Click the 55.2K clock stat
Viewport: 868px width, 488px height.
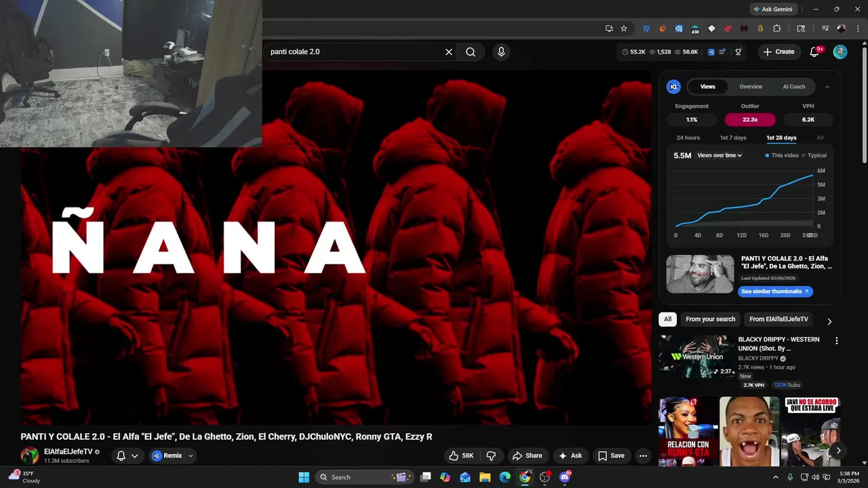coord(634,52)
